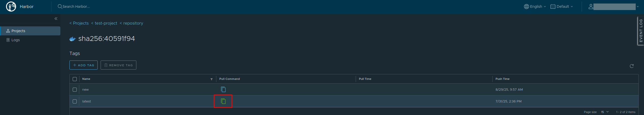Copy pull command for 'new' tag
This screenshot has height=115, width=644.
[x=223, y=89]
